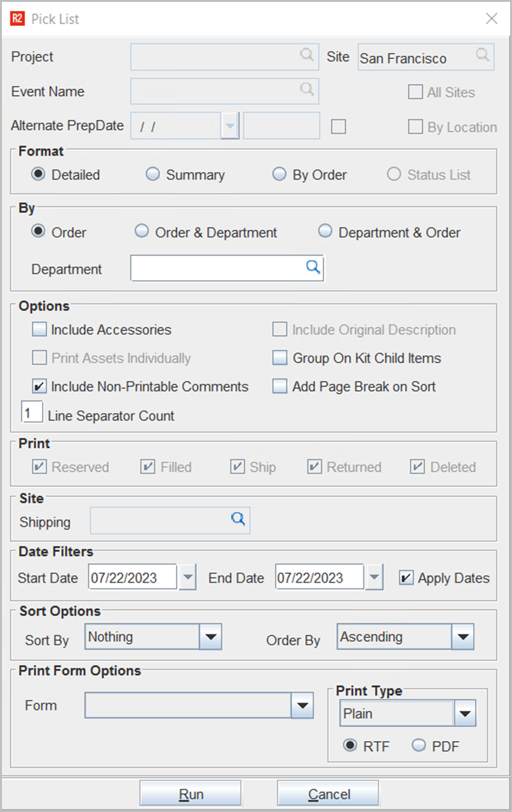Click the Department lookup magnifier icon
This screenshot has height=812, width=512.
[x=313, y=268]
